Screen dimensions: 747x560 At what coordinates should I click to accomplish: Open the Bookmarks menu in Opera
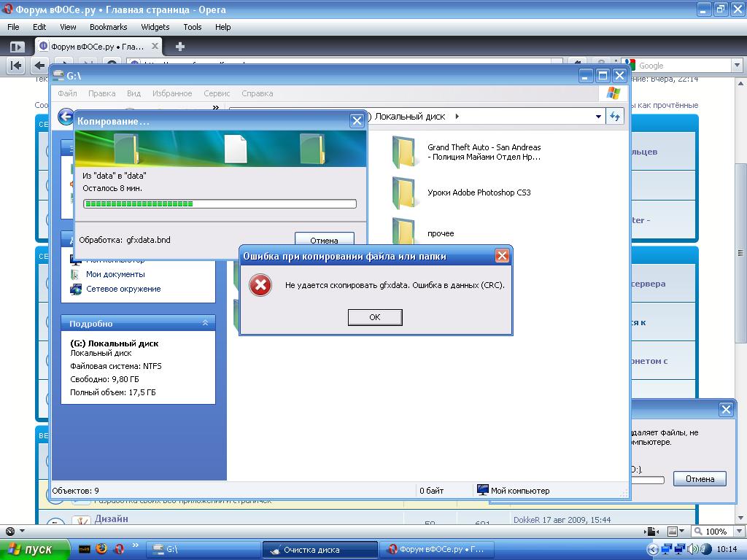coord(108,27)
